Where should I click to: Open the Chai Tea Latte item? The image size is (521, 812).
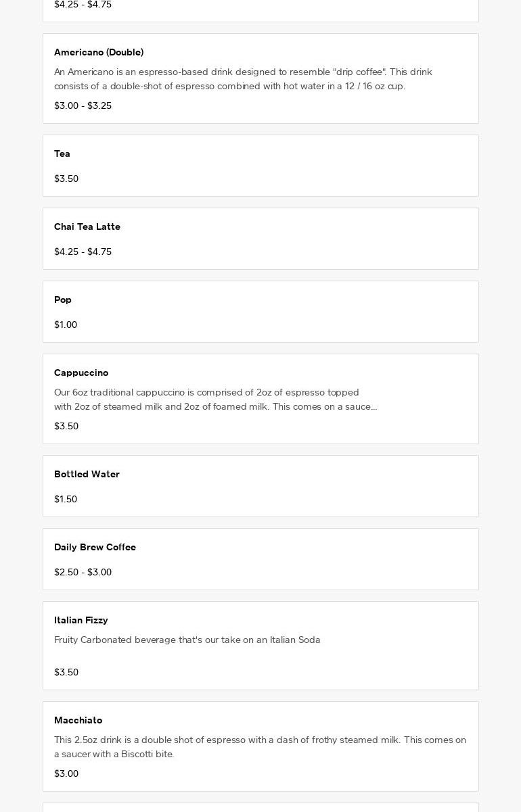point(87,226)
